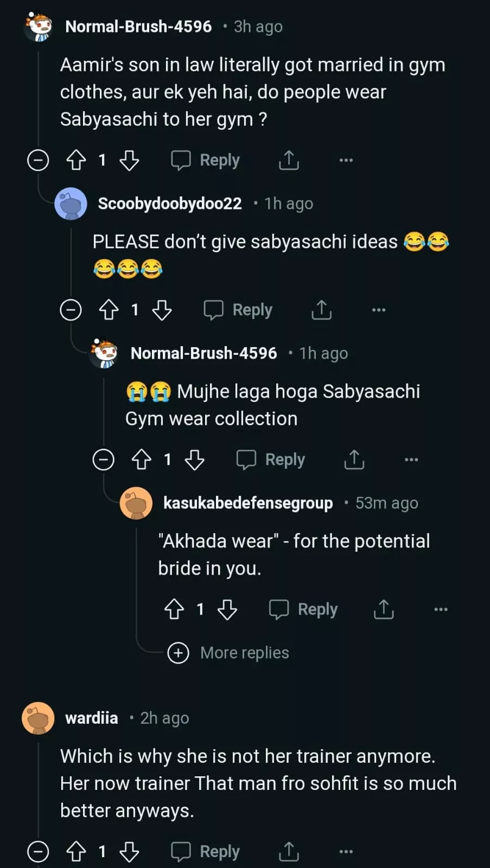Image resolution: width=490 pixels, height=868 pixels.
Task: Tap Scoobydoobydoo22's avatar picture
Action: [x=71, y=204]
